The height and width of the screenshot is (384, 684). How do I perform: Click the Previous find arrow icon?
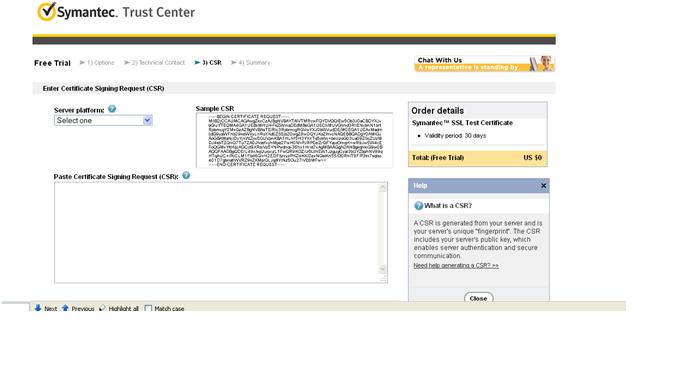pyautogui.click(x=65, y=308)
